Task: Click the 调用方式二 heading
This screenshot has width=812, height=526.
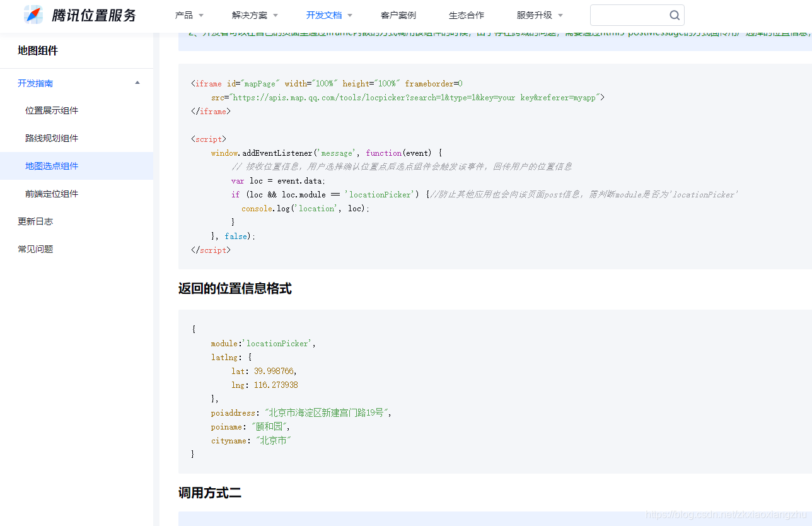Action: coord(210,493)
